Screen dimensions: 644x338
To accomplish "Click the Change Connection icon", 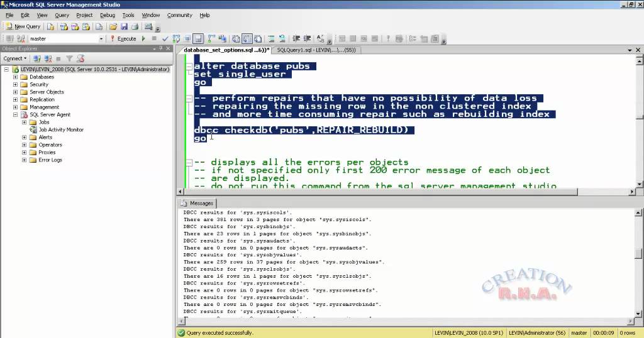I will (21, 38).
